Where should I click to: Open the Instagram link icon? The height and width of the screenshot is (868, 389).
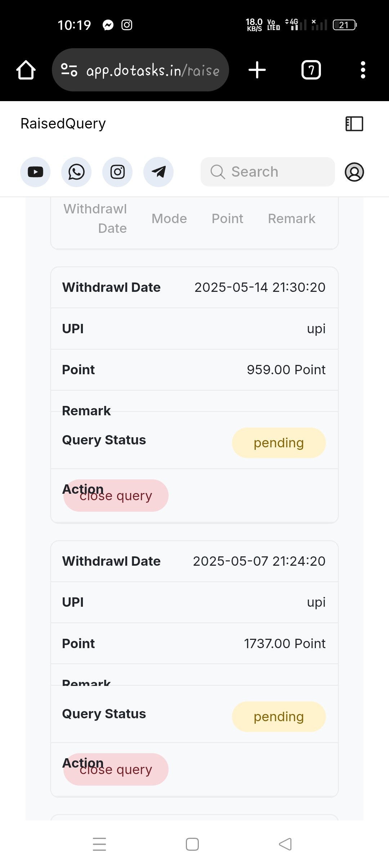point(117,172)
